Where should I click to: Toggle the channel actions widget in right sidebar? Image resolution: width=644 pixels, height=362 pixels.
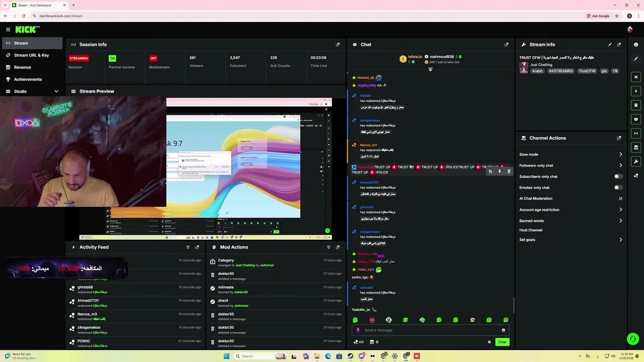(x=636, y=147)
